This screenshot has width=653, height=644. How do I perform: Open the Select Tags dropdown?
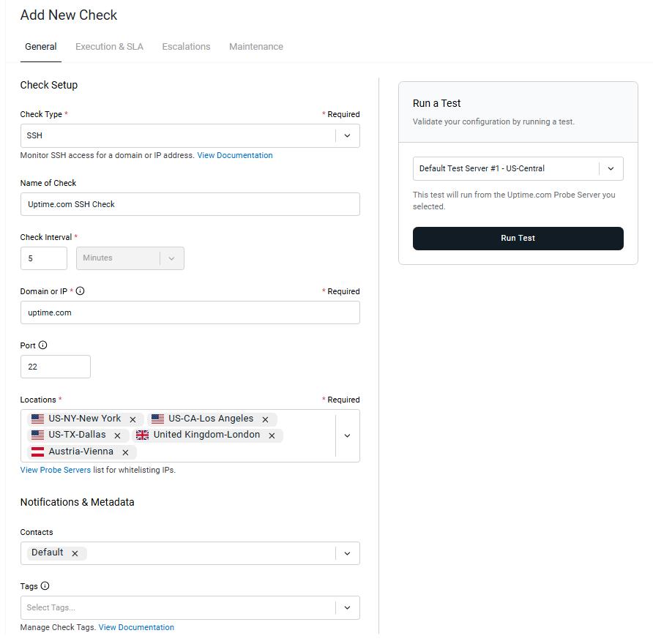click(x=347, y=607)
